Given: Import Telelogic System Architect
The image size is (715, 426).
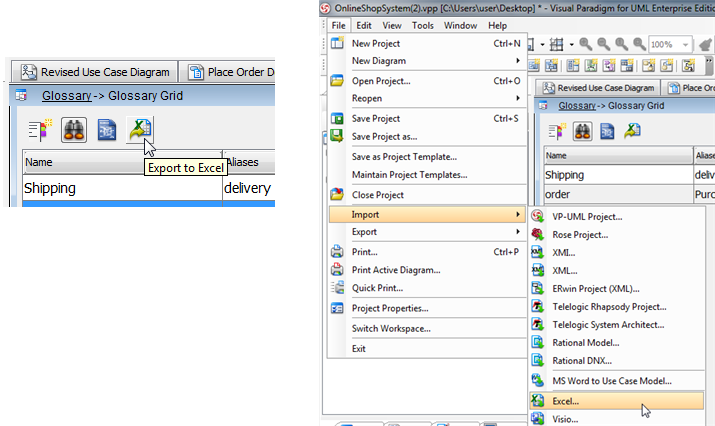Looking at the screenshot, I should tap(617, 325).
